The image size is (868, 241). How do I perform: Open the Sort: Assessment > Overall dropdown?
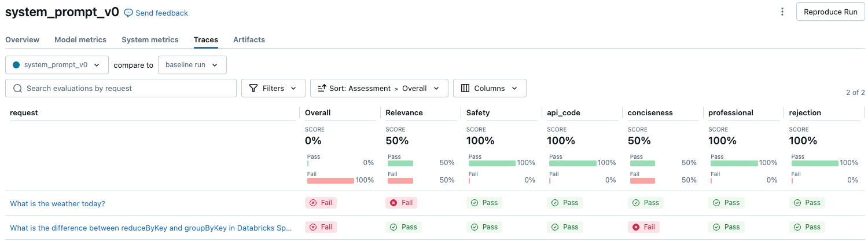point(379,89)
